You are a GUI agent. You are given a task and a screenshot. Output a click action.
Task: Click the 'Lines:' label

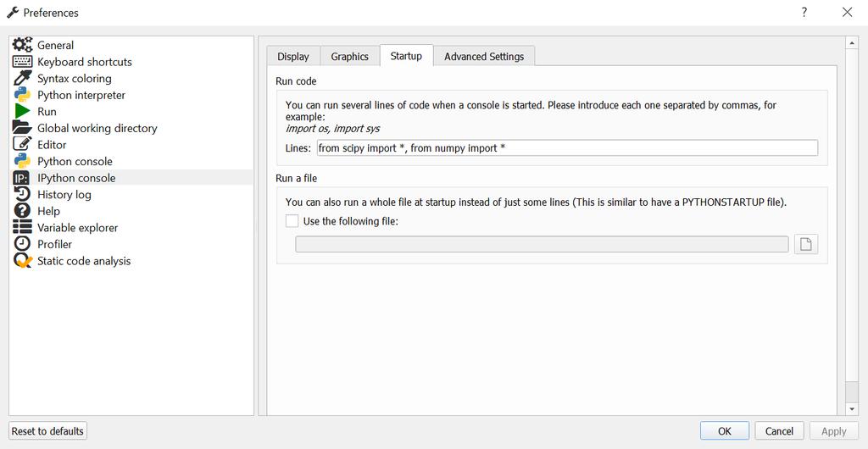tap(298, 148)
